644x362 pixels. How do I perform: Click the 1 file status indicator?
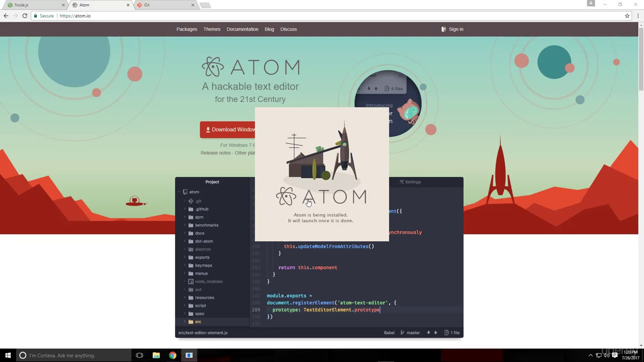point(452,333)
